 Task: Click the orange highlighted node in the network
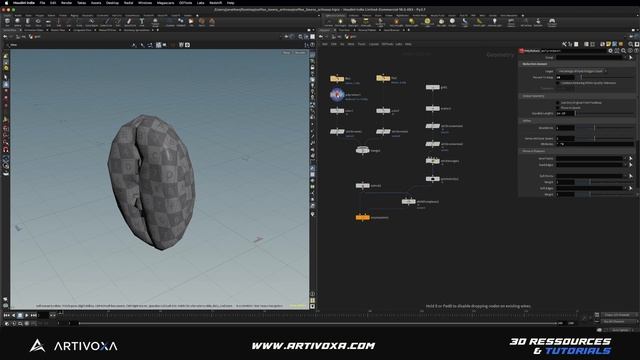pyautogui.click(x=362, y=218)
